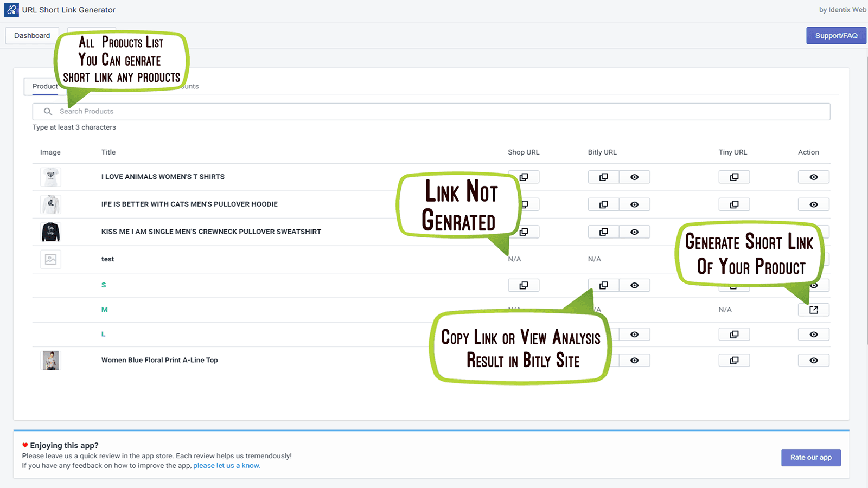This screenshot has width=868, height=488.
Task: Switch to the Products tab
Action: [44, 86]
